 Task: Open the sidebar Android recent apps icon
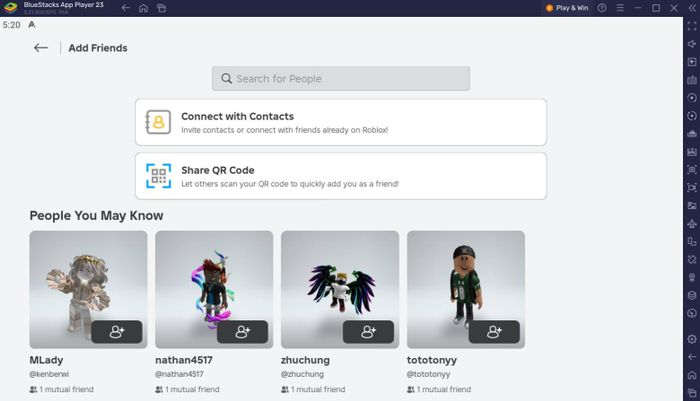pos(692,393)
